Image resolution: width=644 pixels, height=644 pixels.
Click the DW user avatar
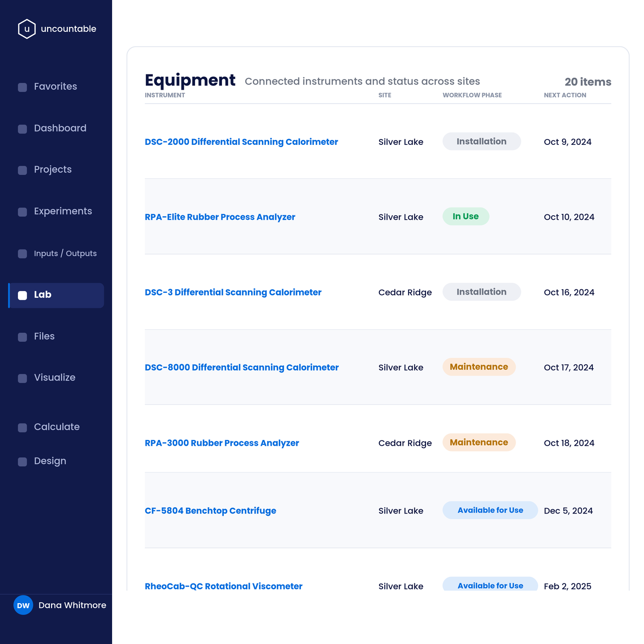coord(23,605)
